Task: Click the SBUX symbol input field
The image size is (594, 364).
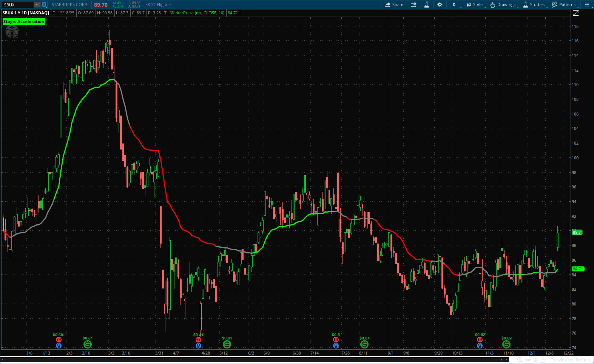Action: point(17,5)
